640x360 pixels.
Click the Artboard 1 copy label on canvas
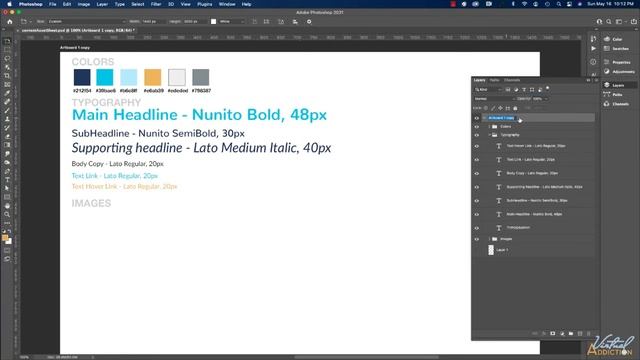(x=75, y=47)
